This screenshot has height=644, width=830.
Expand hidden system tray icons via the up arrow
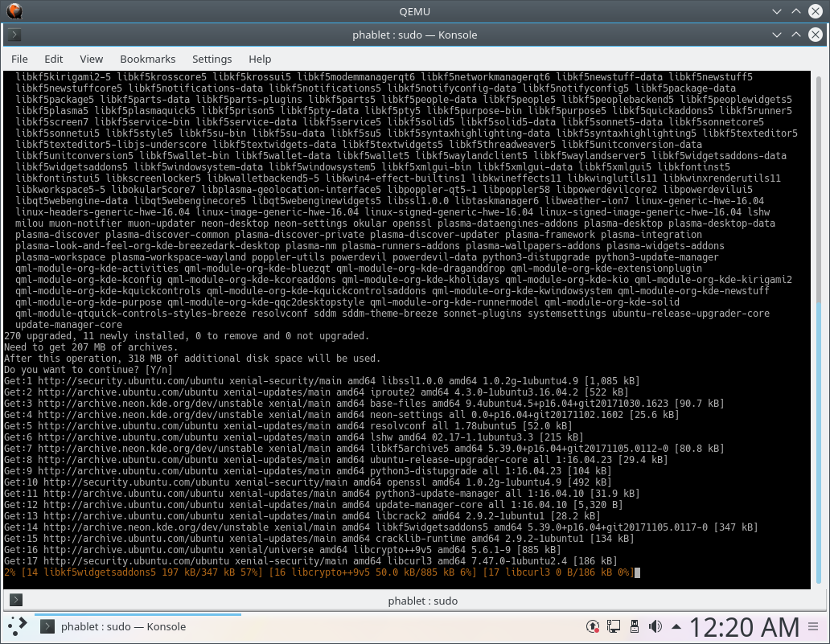(676, 626)
